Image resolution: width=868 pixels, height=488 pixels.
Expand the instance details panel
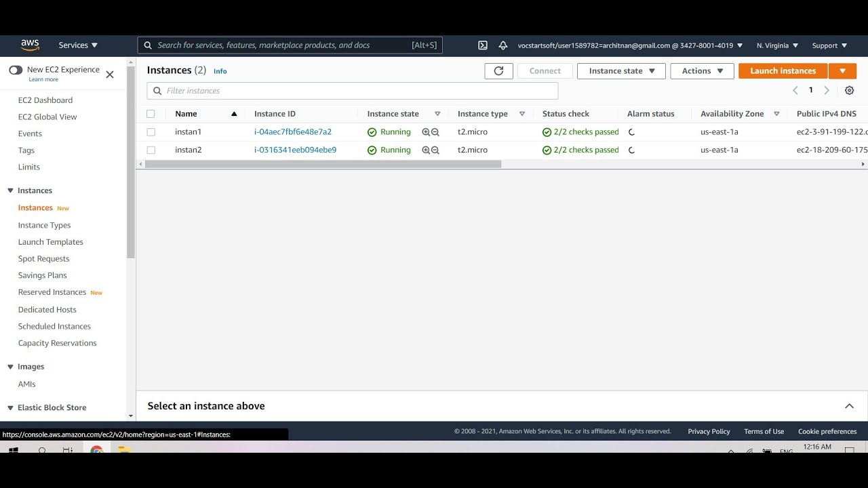pyautogui.click(x=849, y=406)
